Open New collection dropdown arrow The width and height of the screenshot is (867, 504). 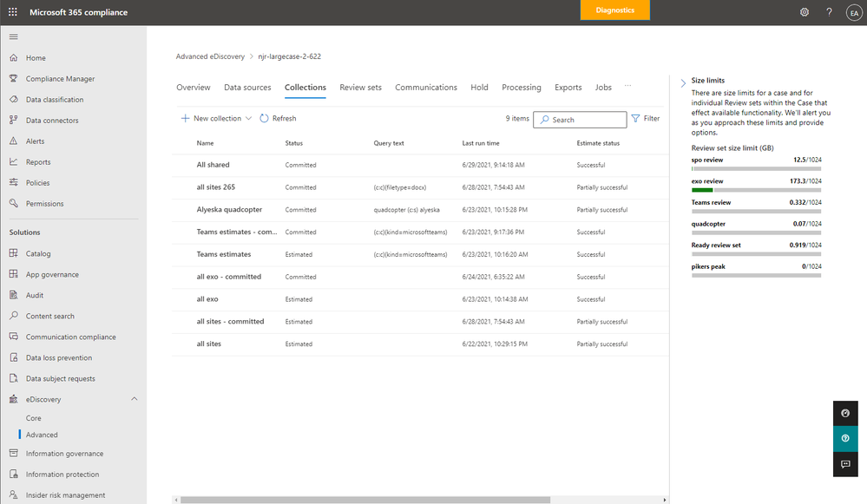(x=248, y=118)
